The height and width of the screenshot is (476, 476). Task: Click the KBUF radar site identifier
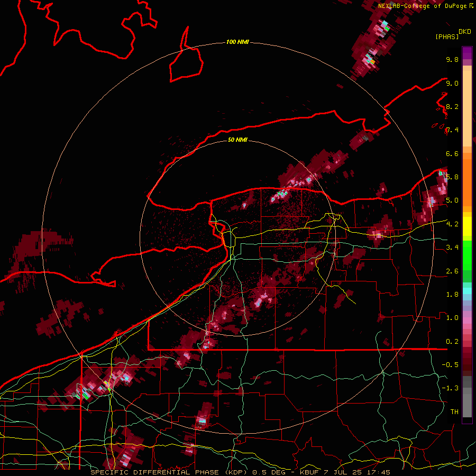(309, 472)
